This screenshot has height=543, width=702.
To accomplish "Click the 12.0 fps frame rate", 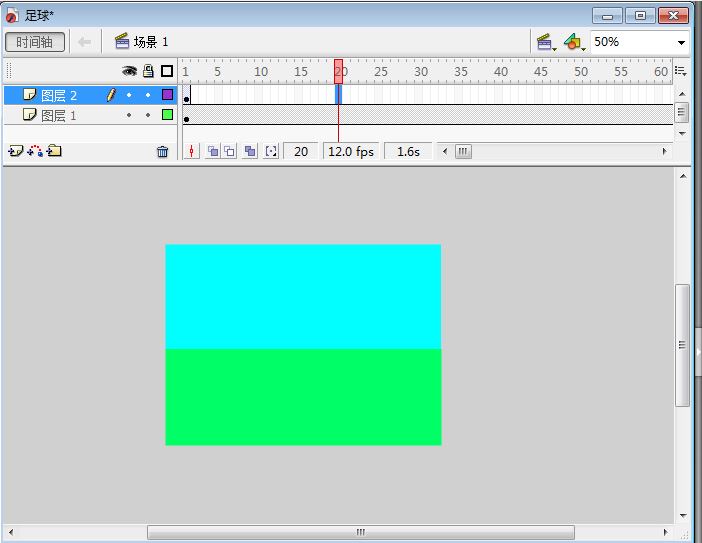I will pos(351,152).
